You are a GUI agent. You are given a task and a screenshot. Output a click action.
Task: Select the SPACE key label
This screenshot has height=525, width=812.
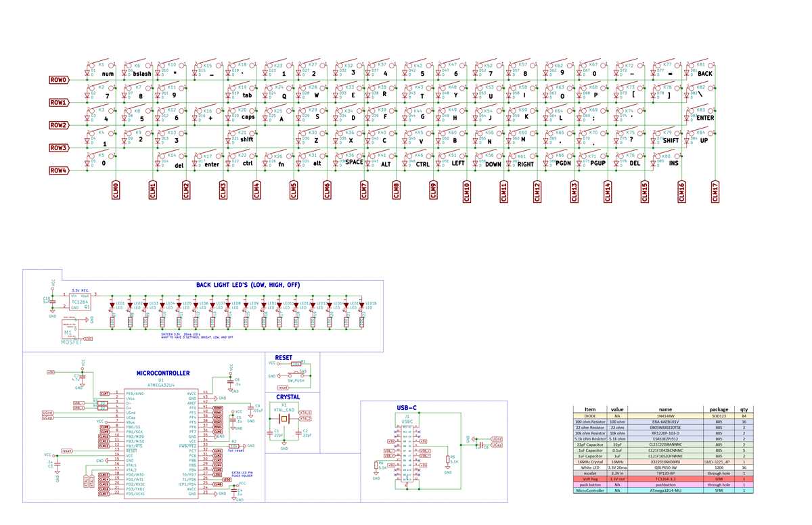click(354, 163)
